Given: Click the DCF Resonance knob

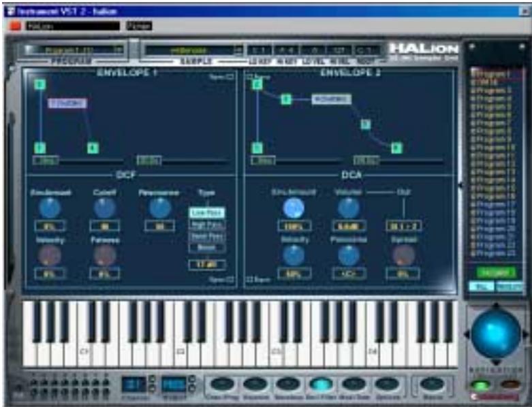Looking at the screenshot, I should tap(159, 208).
